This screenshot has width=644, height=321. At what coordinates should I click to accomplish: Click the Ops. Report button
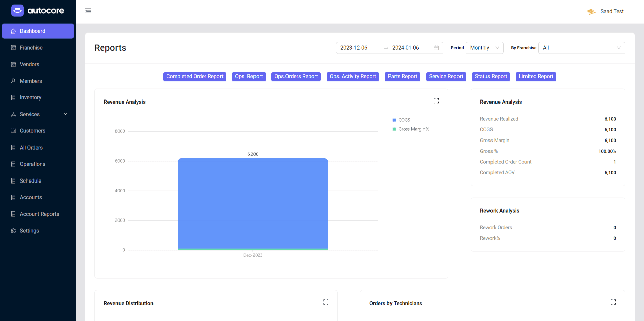point(249,77)
